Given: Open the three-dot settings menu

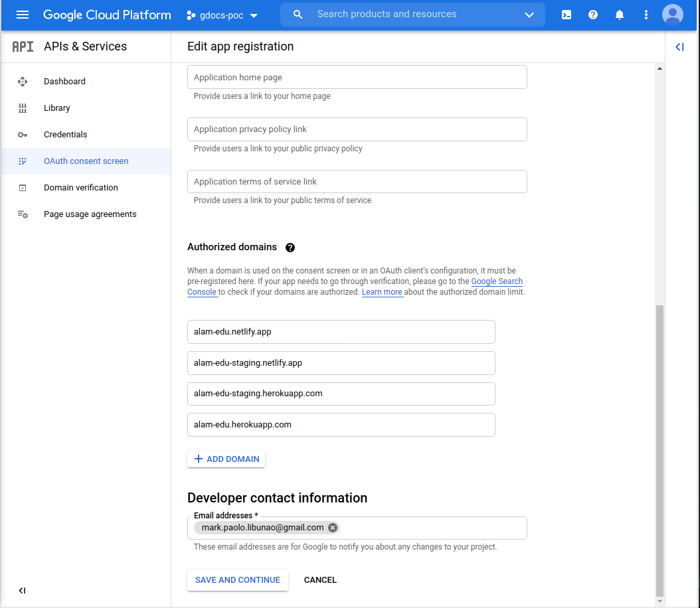Looking at the screenshot, I should click(646, 15).
